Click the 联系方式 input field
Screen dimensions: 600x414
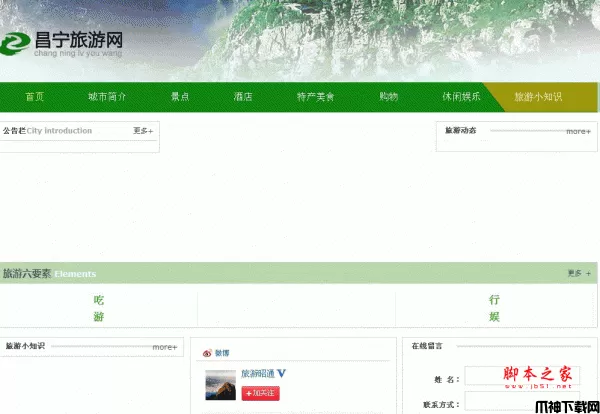(522, 401)
